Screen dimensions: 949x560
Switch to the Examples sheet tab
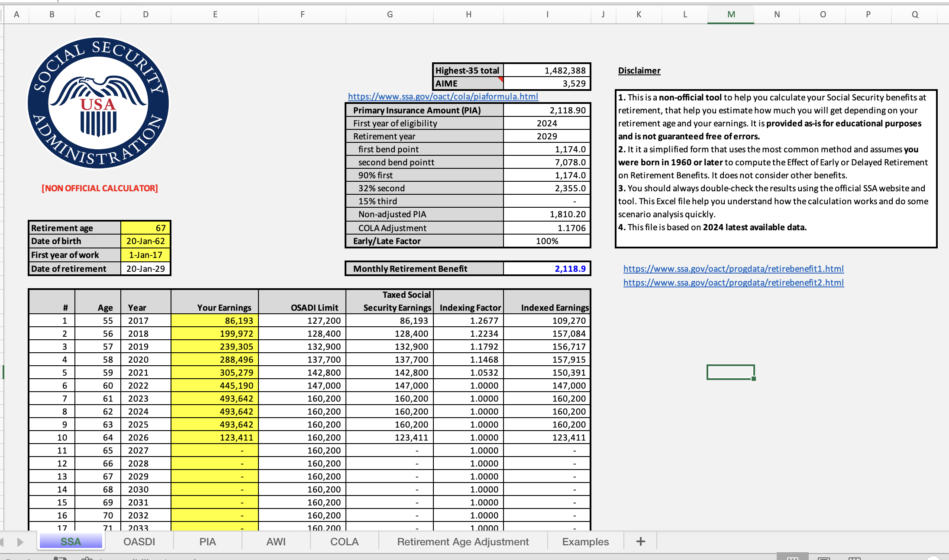(585, 541)
